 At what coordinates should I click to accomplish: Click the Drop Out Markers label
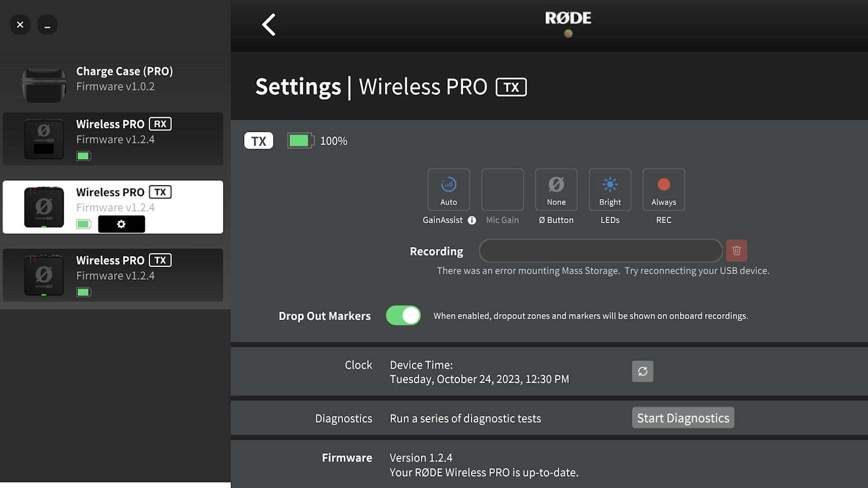pos(325,316)
